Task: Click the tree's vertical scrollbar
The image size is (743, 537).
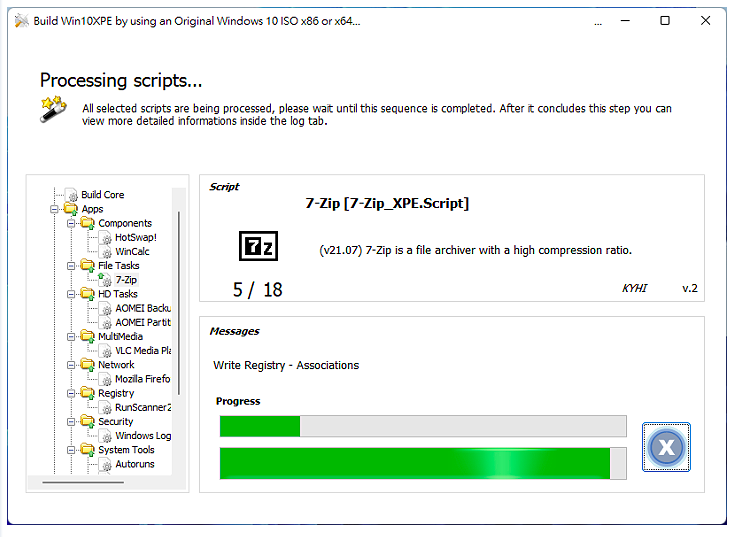Action: (x=179, y=303)
